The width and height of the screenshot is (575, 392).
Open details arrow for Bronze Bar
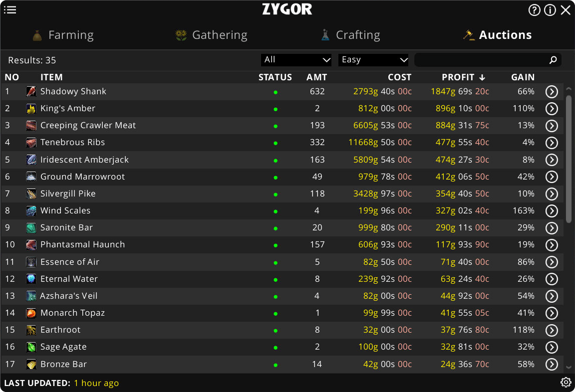[x=552, y=364]
